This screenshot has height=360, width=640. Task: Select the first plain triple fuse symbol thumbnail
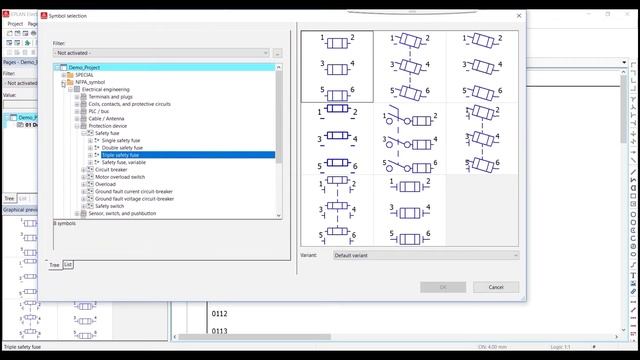click(337, 67)
